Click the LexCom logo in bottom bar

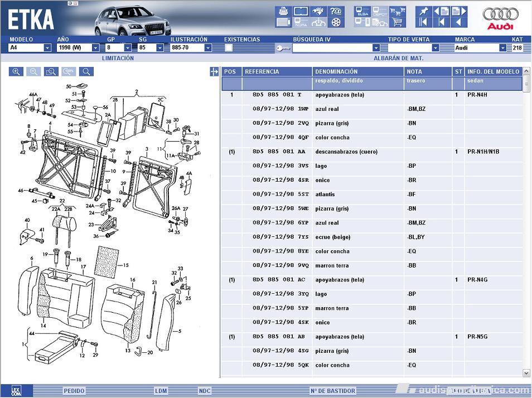pyautogui.click(x=16, y=391)
